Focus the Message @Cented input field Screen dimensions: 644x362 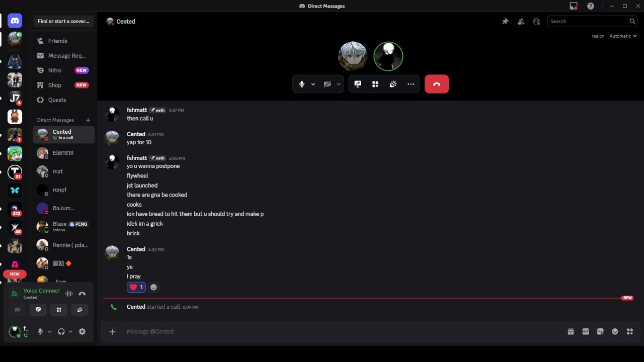342,331
